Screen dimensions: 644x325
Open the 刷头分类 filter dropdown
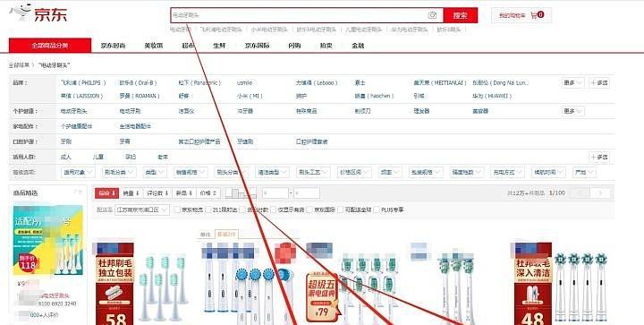point(231,172)
